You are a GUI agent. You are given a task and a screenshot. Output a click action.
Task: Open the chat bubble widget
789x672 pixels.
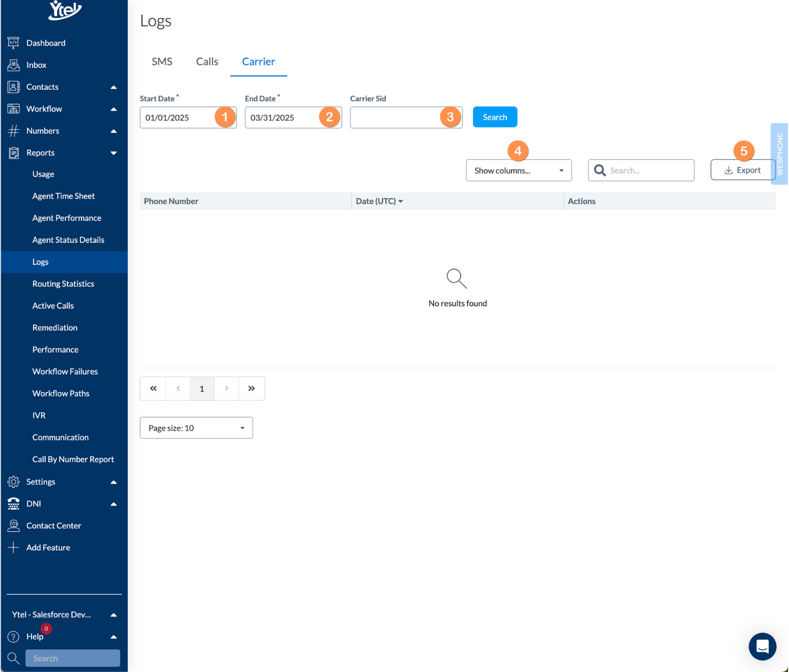[x=762, y=646]
